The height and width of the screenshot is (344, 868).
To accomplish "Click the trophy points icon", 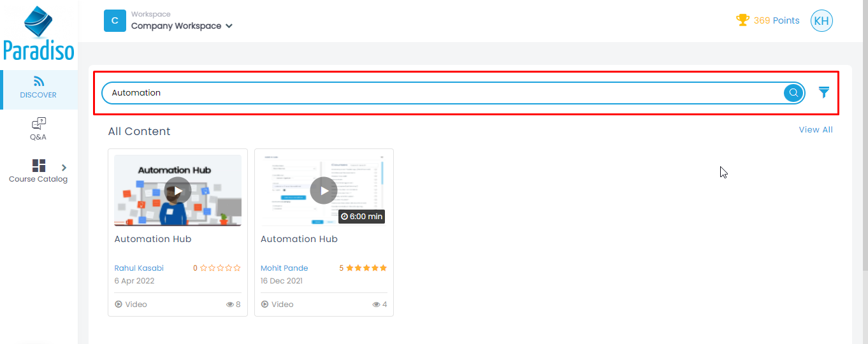I will click(x=742, y=20).
